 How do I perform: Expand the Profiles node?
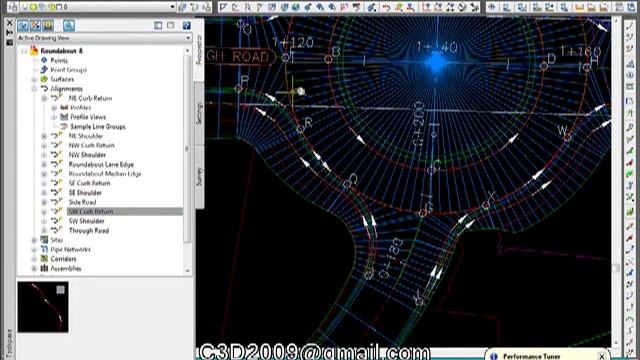(x=54, y=108)
